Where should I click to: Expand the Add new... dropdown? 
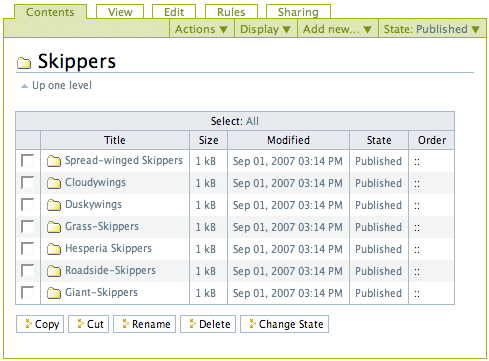pos(337,29)
